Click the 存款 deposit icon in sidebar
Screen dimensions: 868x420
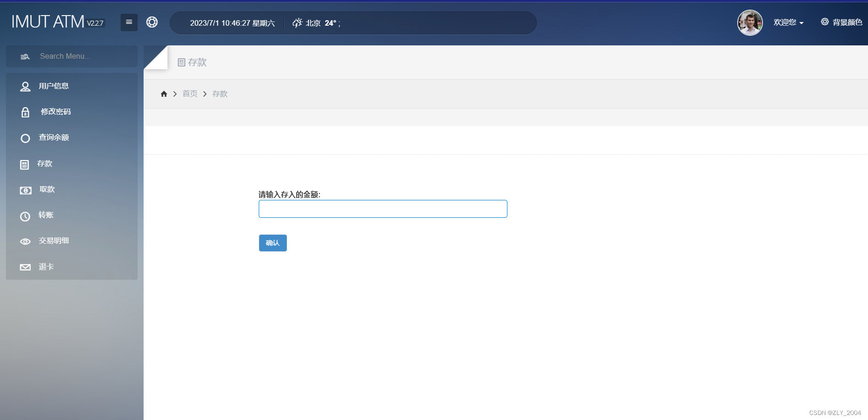[25, 164]
